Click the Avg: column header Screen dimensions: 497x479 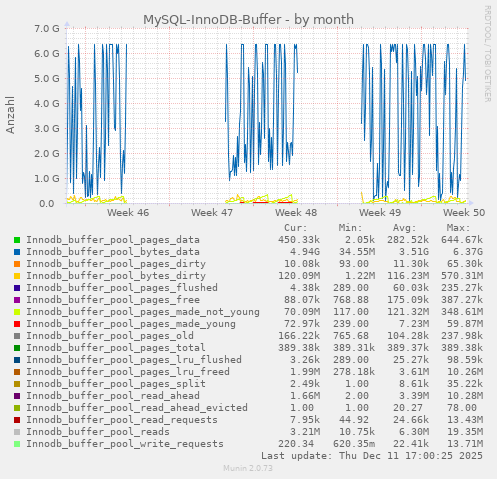tap(405, 228)
